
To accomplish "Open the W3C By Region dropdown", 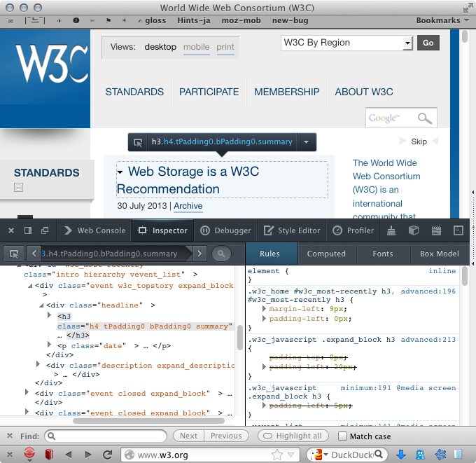I will tap(346, 43).
